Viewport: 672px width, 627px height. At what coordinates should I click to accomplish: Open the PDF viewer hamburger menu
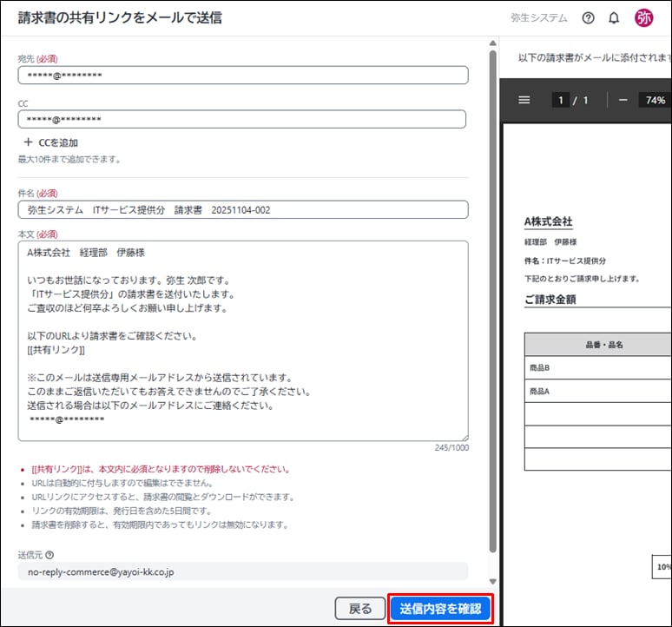tap(524, 100)
